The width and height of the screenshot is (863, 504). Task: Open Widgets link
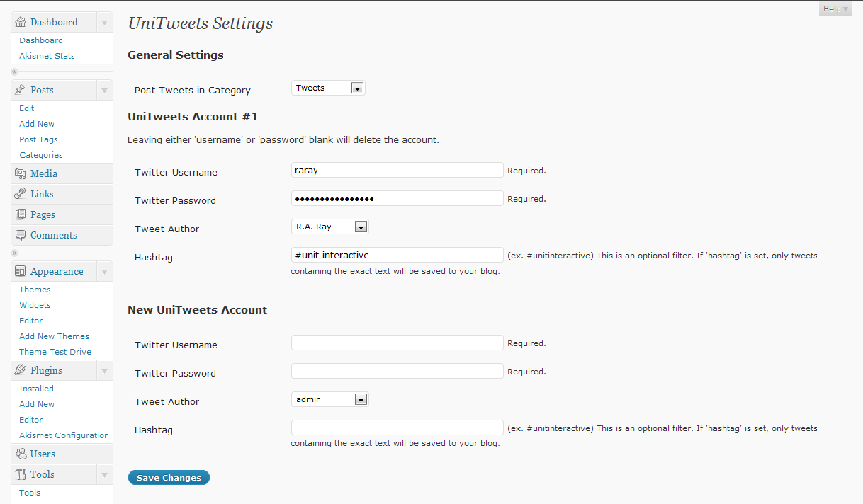tap(35, 305)
